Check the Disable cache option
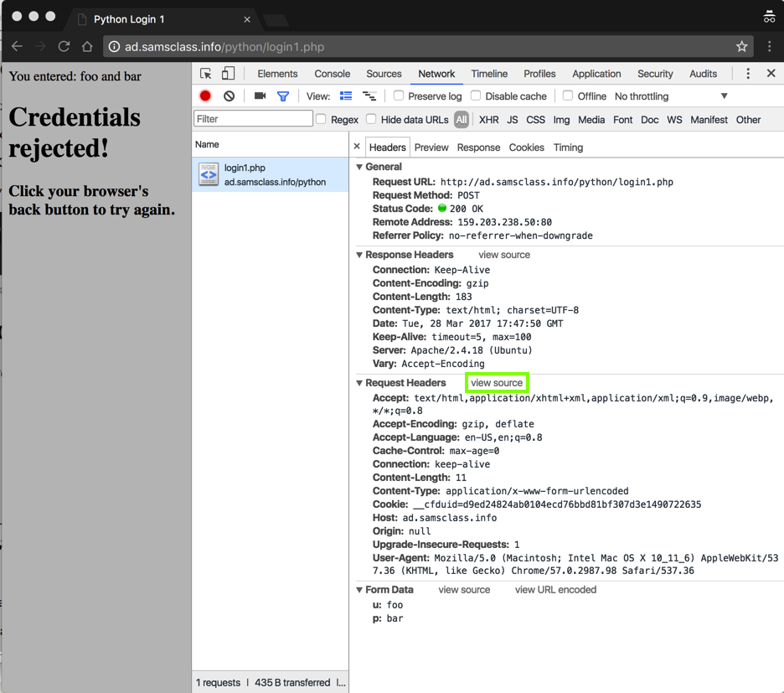Screen dimensions: 784x693 click(x=476, y=96)
